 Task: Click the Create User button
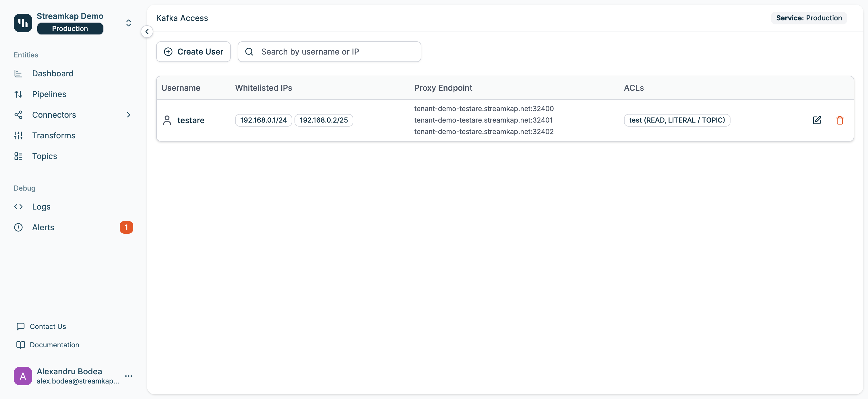click(193, 52)
